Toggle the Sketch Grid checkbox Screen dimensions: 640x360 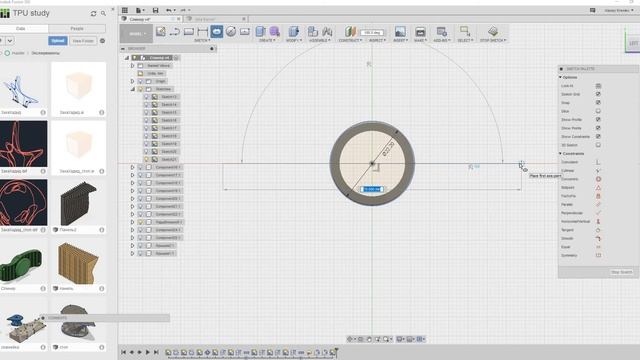pyautogui.click(x=598, y=94)
